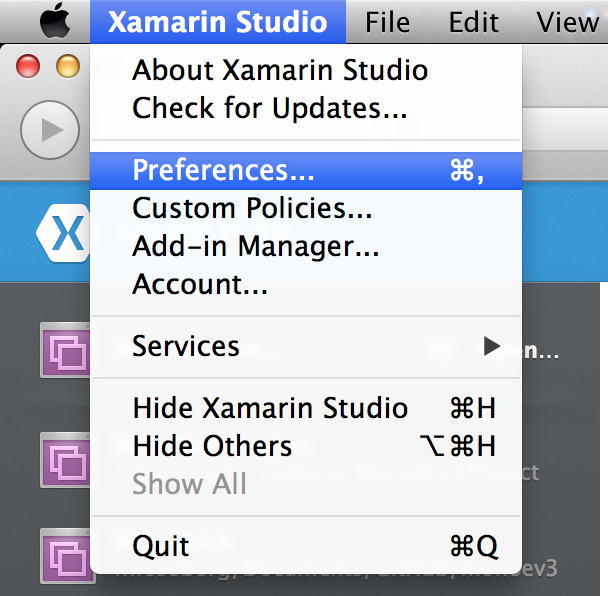Open the File menu
Viewport: 608px width, 596px height.
click(x=387, y=22)
